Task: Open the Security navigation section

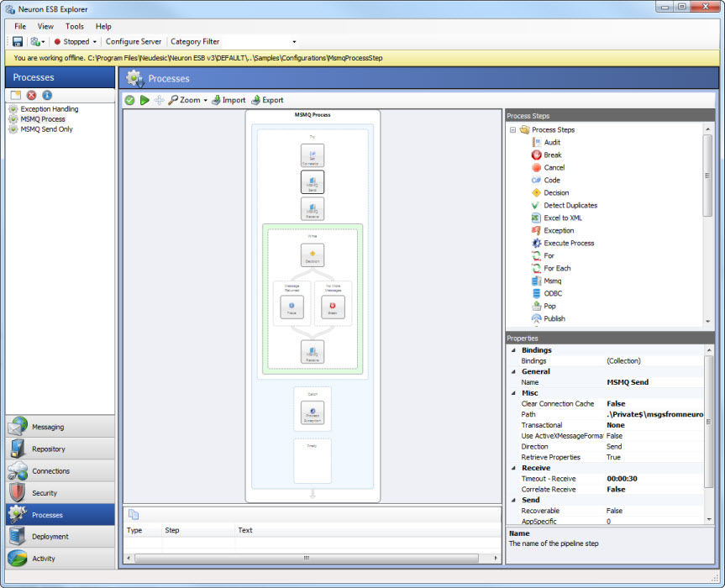Action: 60,493
